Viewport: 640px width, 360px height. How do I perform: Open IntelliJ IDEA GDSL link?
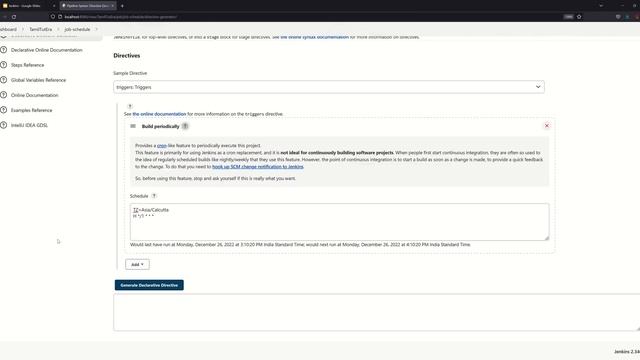point(29,125)
